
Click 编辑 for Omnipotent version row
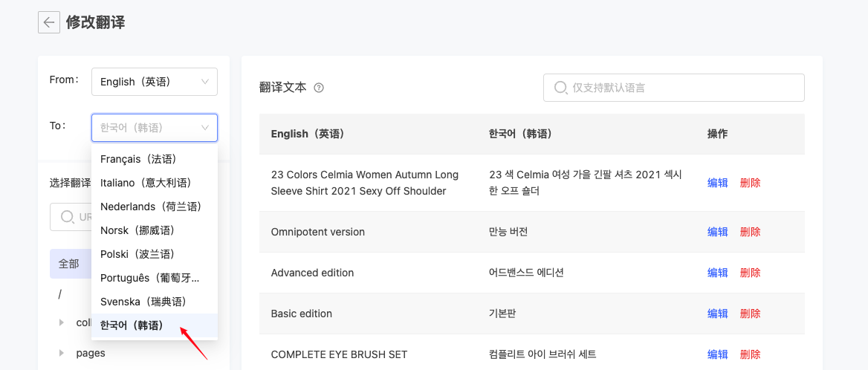pyautogui.click(x=717, y=232)
